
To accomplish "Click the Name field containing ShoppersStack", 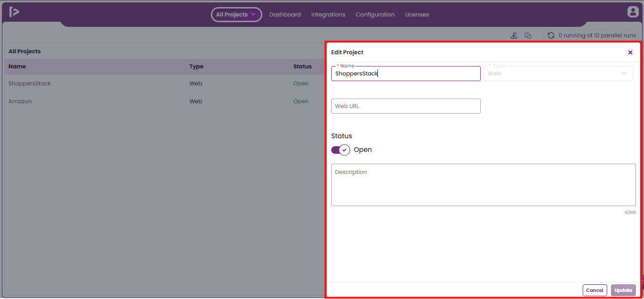I will pos(406,74).
